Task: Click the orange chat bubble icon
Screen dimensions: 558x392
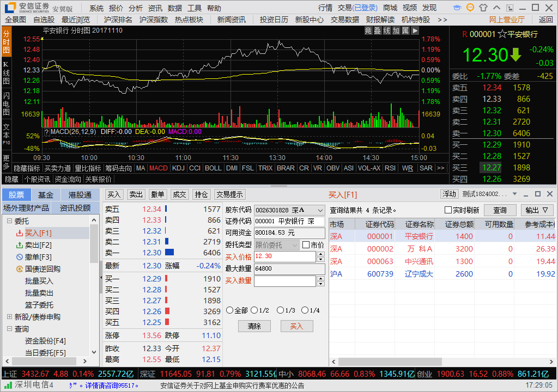Action: 470,8
